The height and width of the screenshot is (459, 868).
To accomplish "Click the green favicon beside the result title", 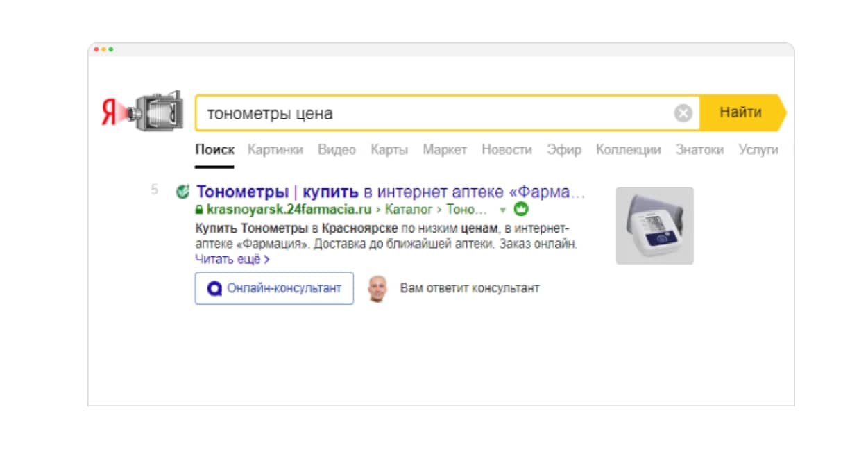I will point(183,191).
